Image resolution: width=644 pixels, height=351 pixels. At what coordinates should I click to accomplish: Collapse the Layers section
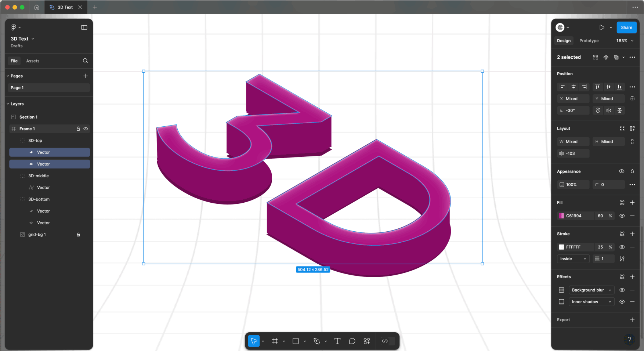[8, 104]
